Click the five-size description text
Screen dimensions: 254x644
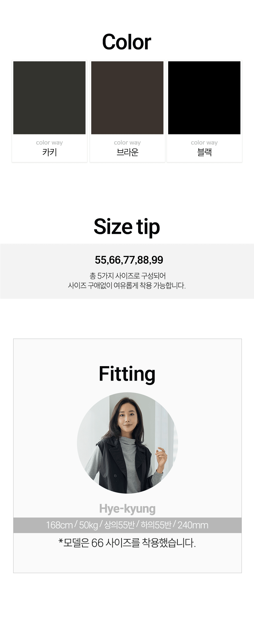point(127,281)
